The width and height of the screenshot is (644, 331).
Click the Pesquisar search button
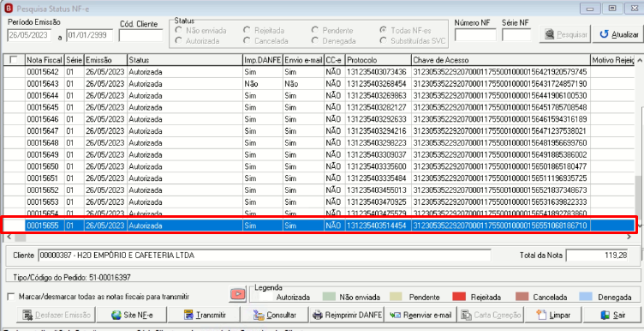565,34
